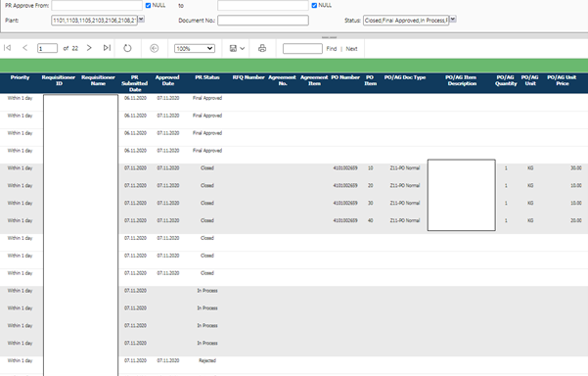This screenshot has width=588, height=376.
Task: Click the PO/AG Quantity column header
Action: point(506,80)
